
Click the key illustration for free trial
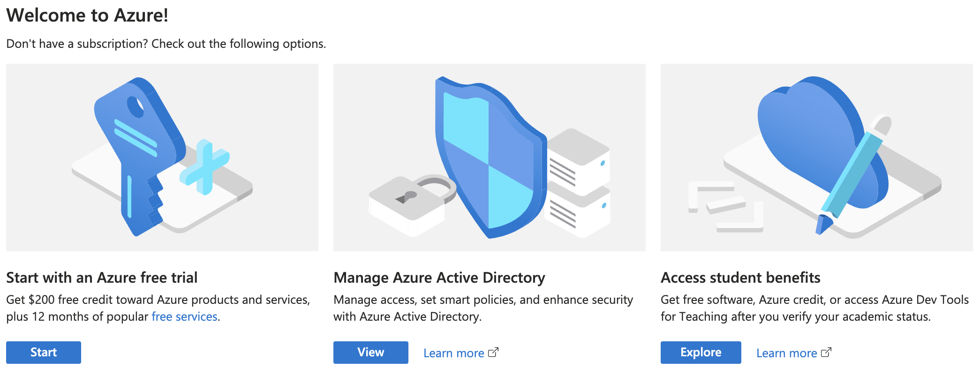162,158
